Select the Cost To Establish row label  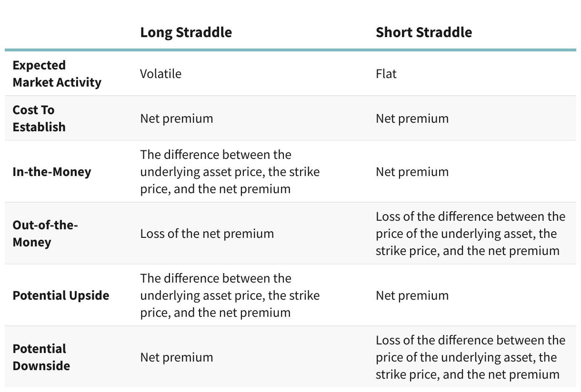pos(39,118)
